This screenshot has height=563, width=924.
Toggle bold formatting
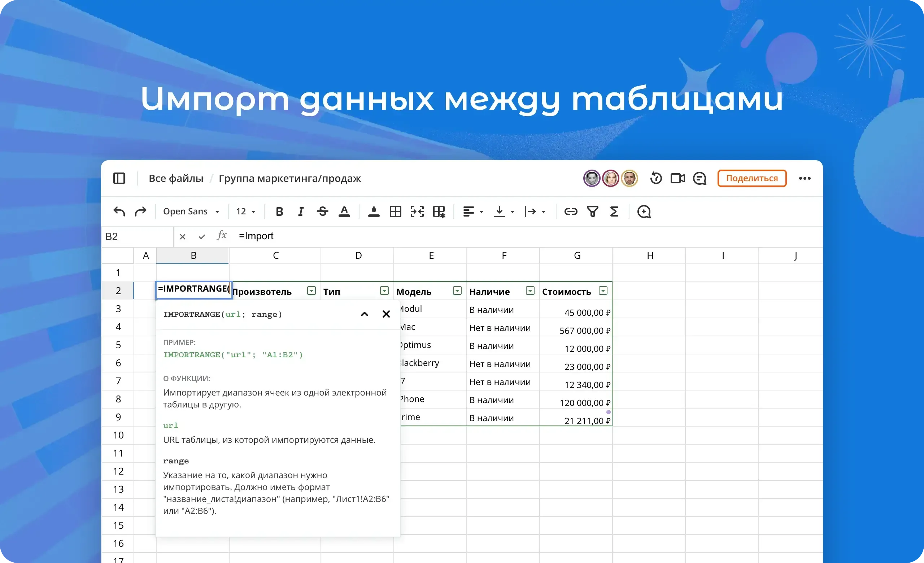279,211
